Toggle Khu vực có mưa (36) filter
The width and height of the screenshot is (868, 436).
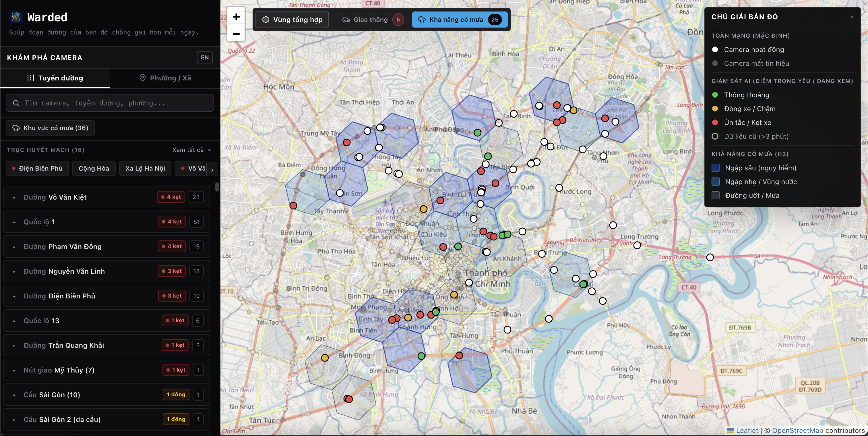[x=50, y=128]
